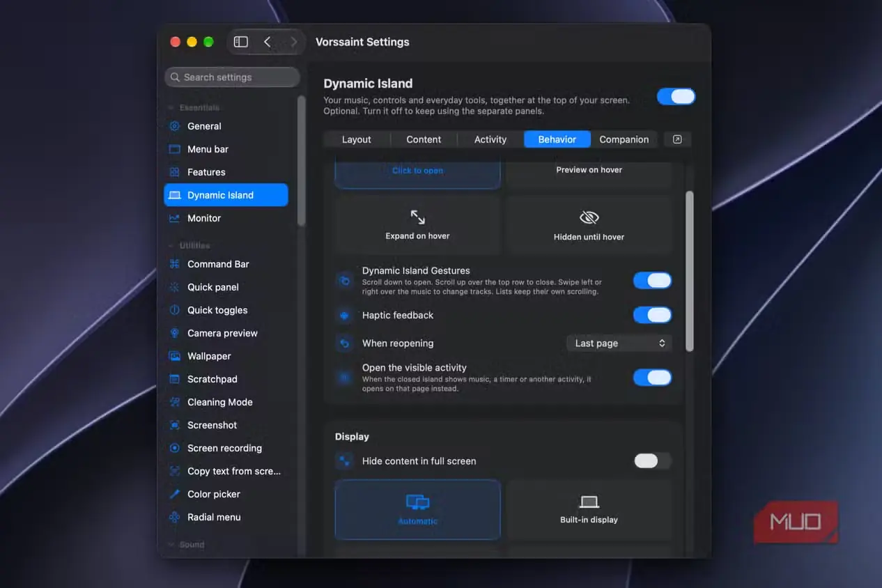Screen dimensions: 882x588
Task: Click the Quick panel icon
Action: (174, 287)
